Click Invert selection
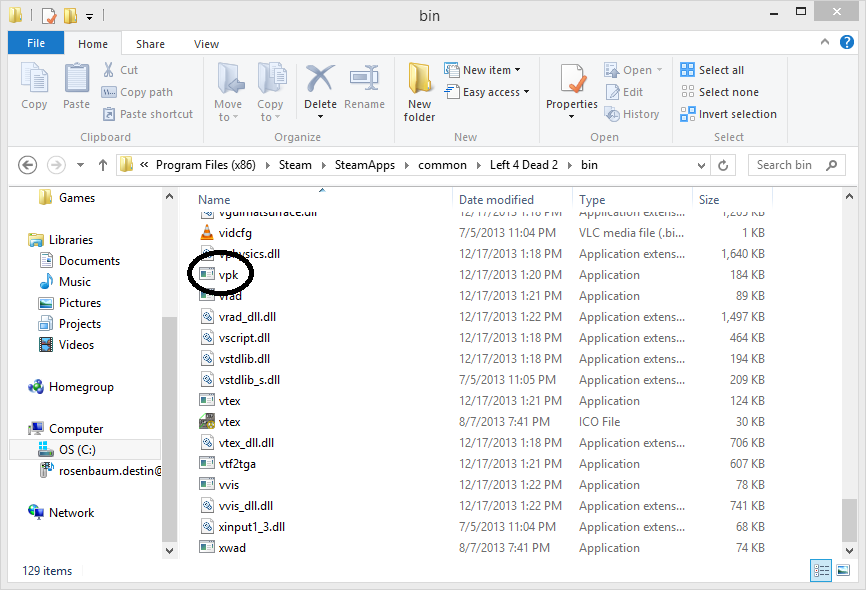This screenshot has height=590, width=866. pos(728,114)
